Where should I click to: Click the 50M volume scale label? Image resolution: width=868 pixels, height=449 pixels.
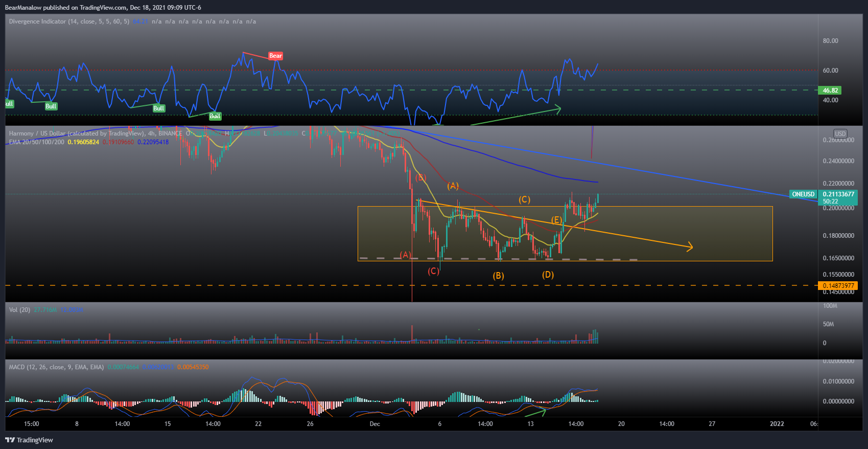click(x=828, y=324)
